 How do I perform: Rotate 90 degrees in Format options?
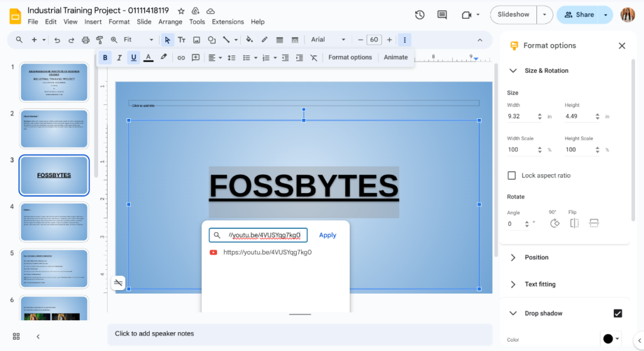point(555,223)
